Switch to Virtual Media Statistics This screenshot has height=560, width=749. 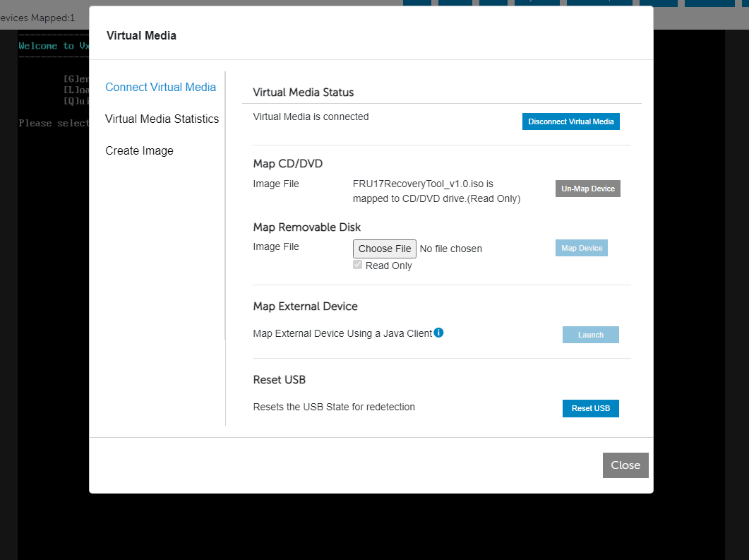click(162, 119)
